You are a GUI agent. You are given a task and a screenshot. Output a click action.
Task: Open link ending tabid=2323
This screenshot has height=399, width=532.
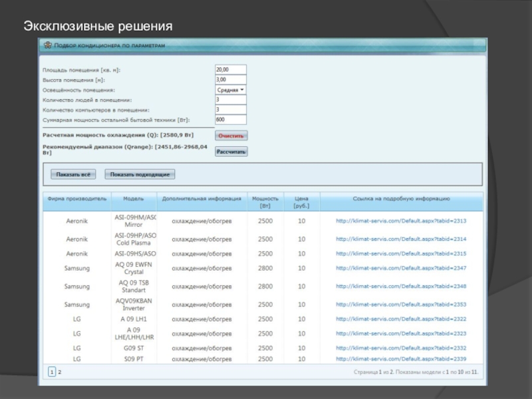401,334
